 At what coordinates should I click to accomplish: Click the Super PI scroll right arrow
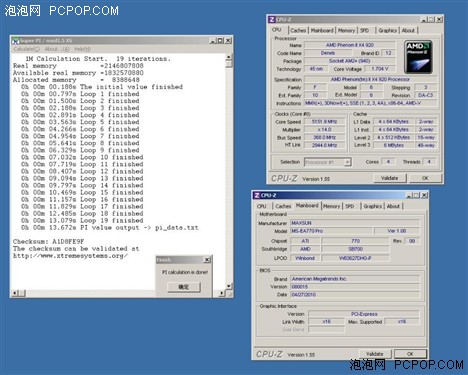pos(222,293)
